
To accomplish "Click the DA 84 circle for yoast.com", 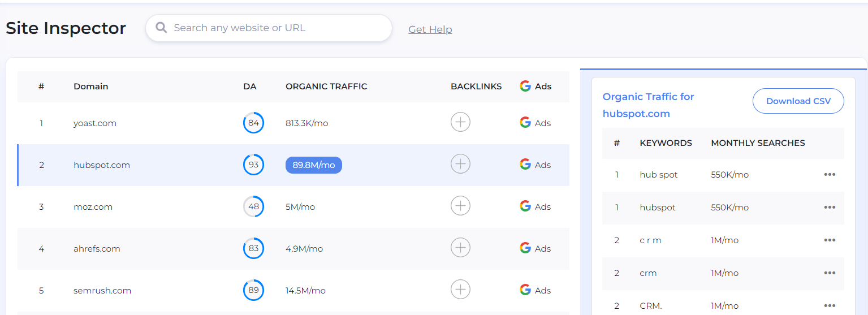I will (253, 123).
